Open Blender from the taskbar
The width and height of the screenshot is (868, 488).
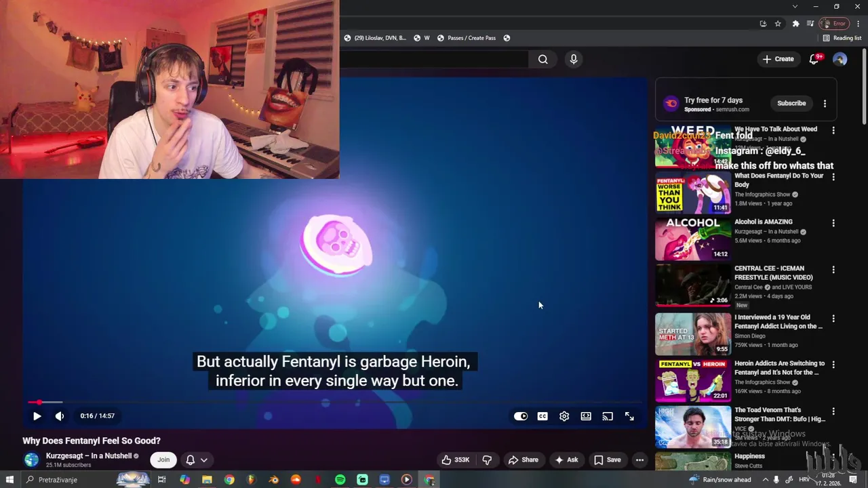[x=274, y=480]
